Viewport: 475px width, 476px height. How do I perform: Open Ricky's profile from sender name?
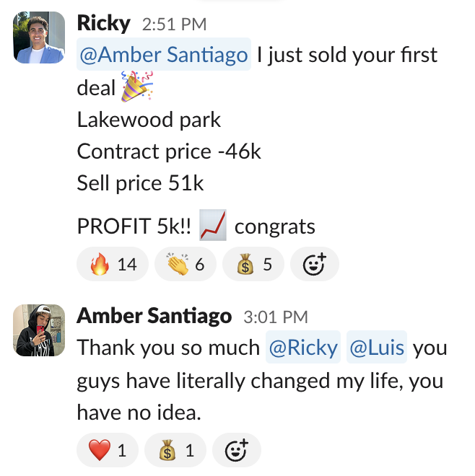coord(104,23)
